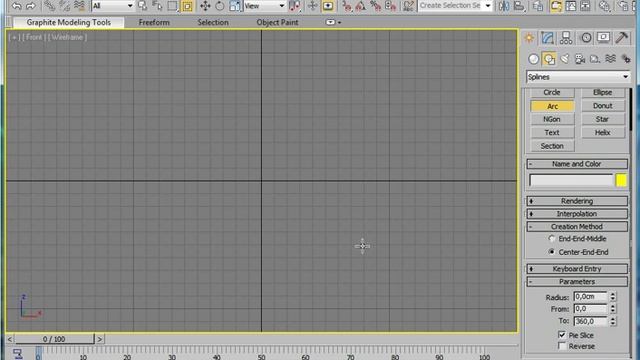Pick the Rectangular Selection Region tool
This screenshot has width=640, height=360.
[x=172, y=6]
